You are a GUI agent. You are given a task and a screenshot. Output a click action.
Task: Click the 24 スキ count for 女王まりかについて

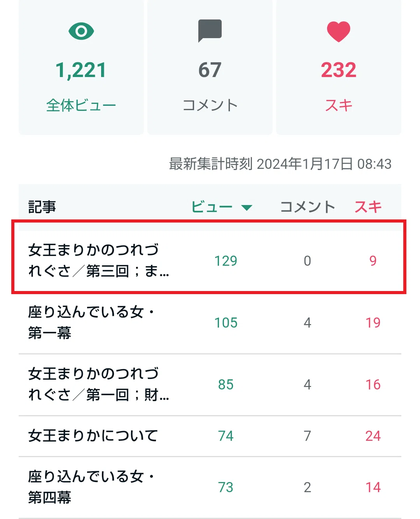click(373, 436)
